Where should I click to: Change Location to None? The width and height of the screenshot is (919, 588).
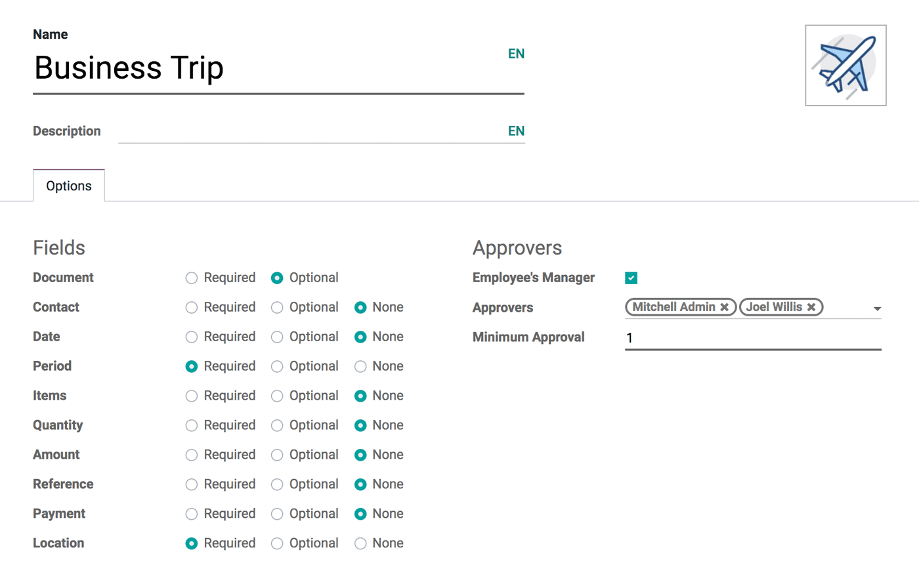pyautogui.click(x=360, y=543)
